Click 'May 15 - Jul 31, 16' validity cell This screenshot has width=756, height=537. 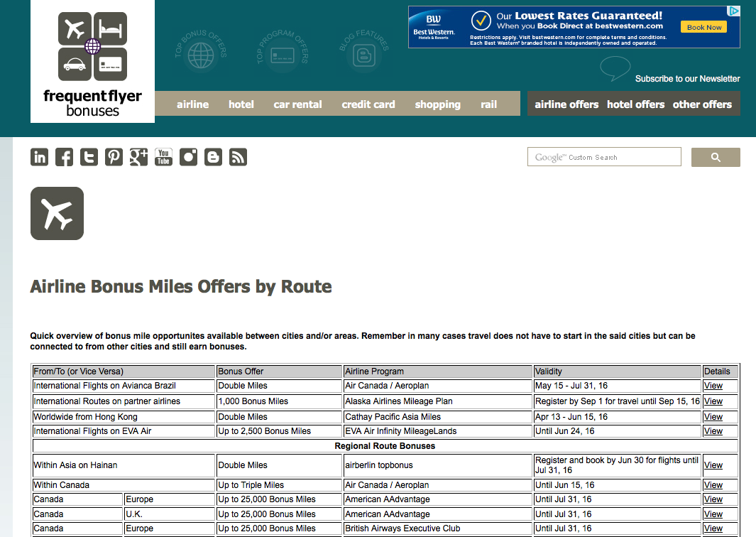click(x=617, y=386)
